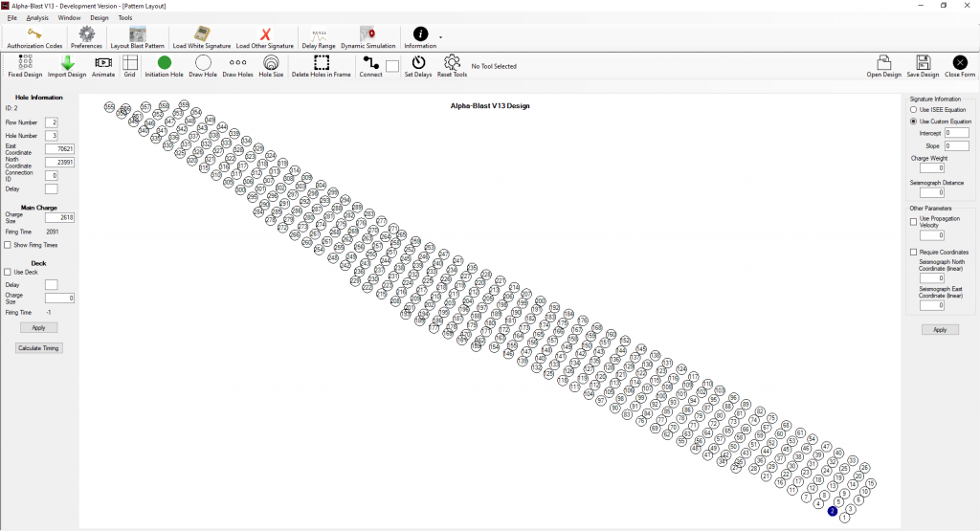Open the Design menu

pyautogui.click(x=100, y=18)
